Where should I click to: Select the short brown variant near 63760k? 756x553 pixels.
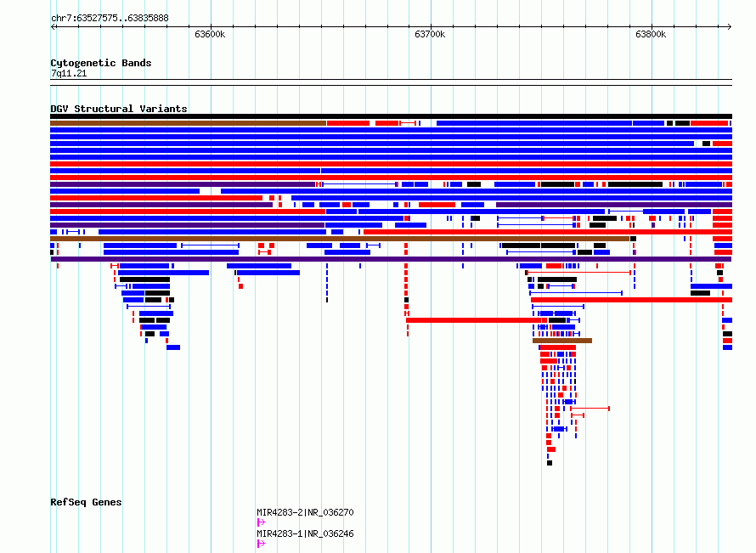click(x=562, y=341)
